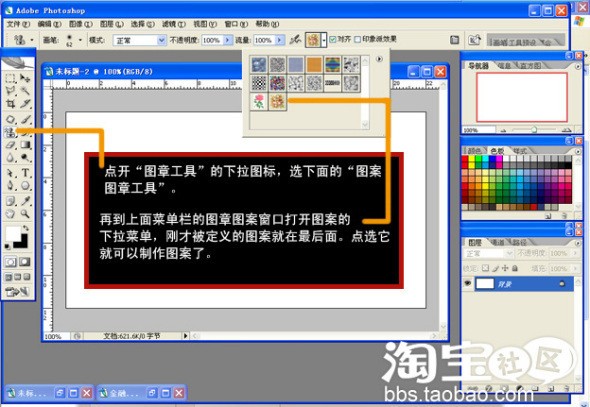Select the Pattern Stamp tool in toolbox
The width and height of the screenshot is (590, 407).
[x=10, y=132]
